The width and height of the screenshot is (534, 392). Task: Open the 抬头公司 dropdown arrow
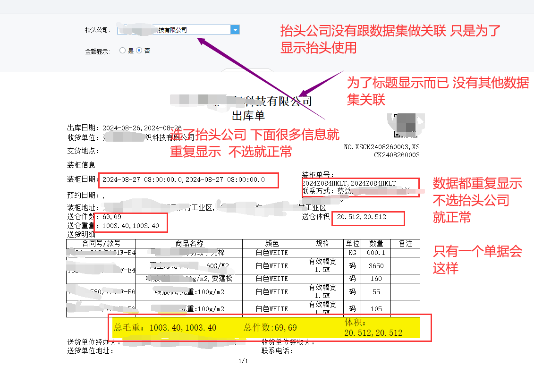tap(235, 30)
